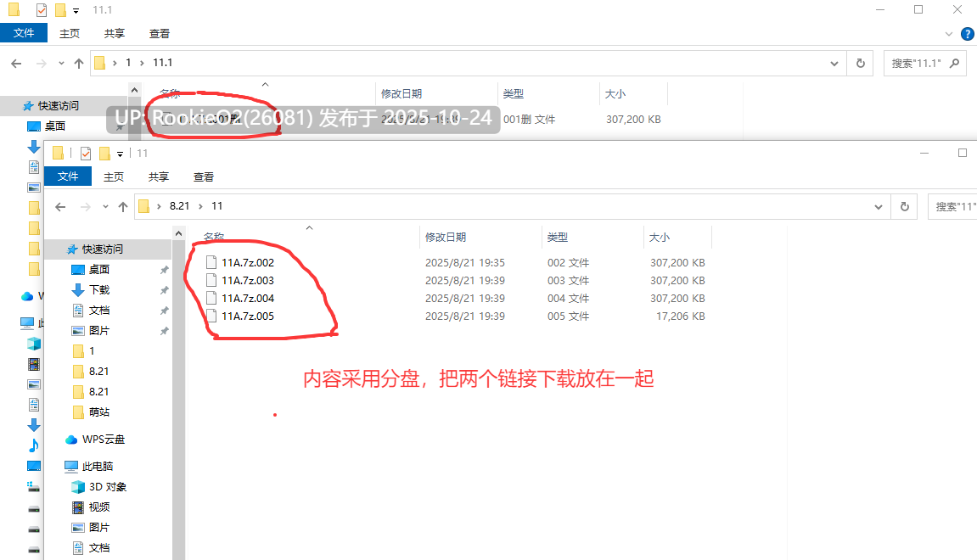Viewport: 977px width, 560px height.
Task: Click properties icon in window 11 title bar
Action: 86,154
